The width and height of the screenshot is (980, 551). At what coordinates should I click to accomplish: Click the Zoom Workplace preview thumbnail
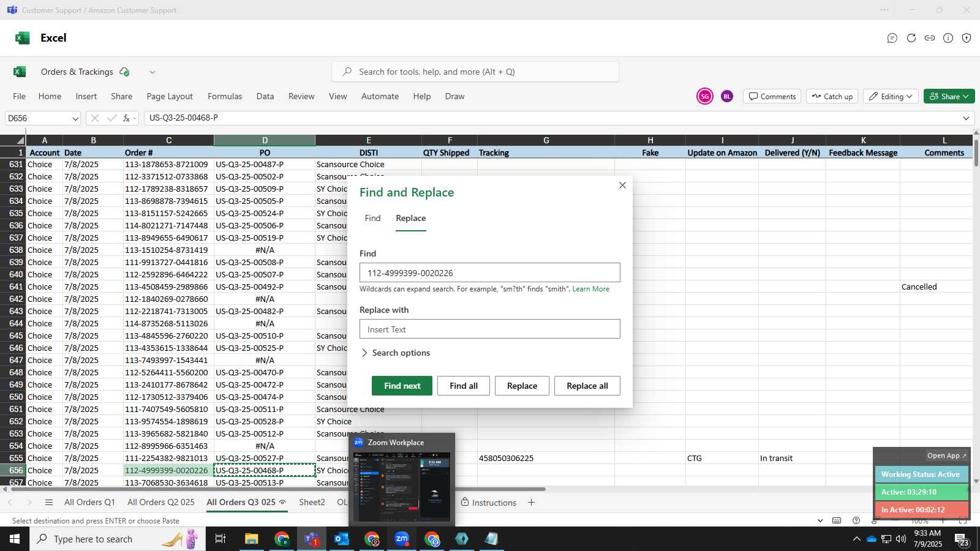[402, 487]
